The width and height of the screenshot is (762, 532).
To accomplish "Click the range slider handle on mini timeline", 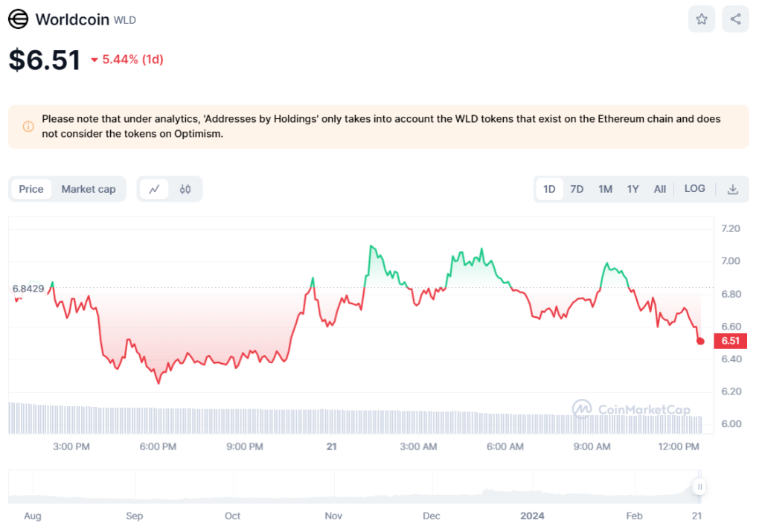I will [699, 487].
